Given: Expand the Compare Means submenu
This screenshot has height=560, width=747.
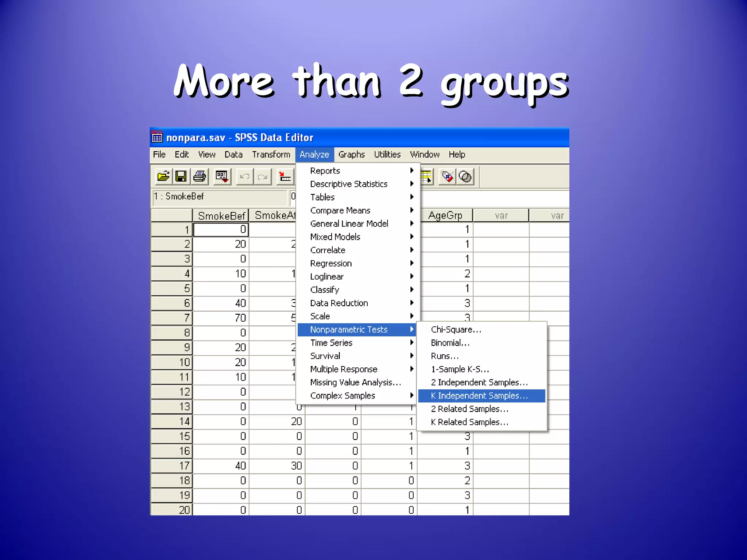Looking at the screenshot, I should tap(358, 210).
